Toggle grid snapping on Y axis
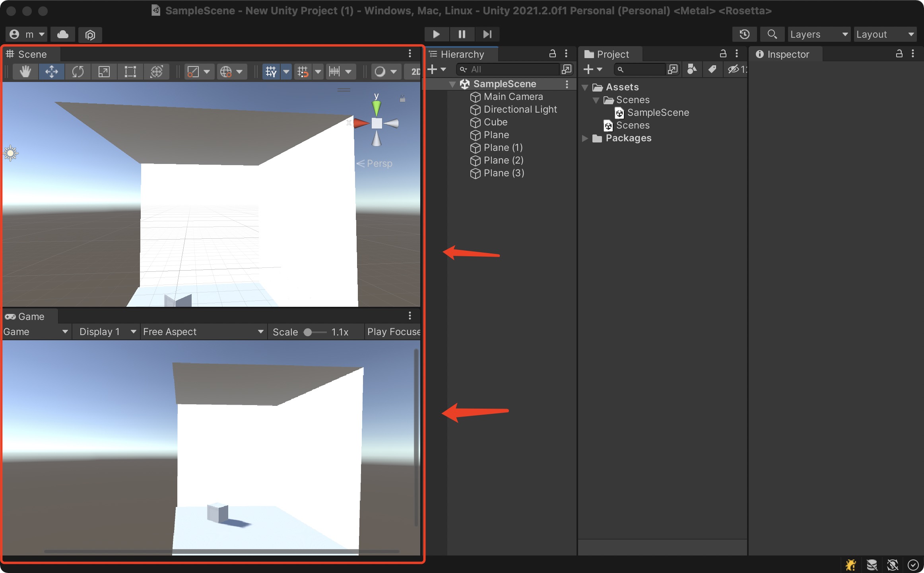This screenshot has height=573, width=924. pos(272,72)
